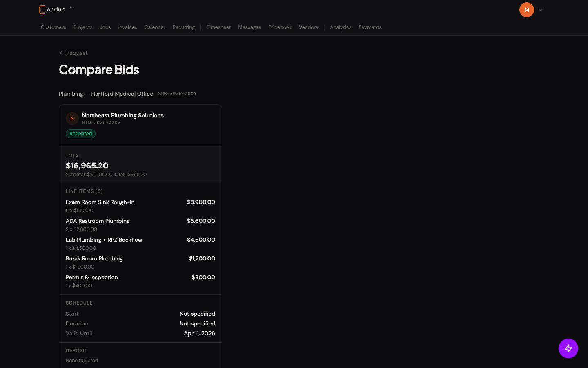Click the vendor avatar N
This screenshot has height=368, width=588.
click(72, 119)
